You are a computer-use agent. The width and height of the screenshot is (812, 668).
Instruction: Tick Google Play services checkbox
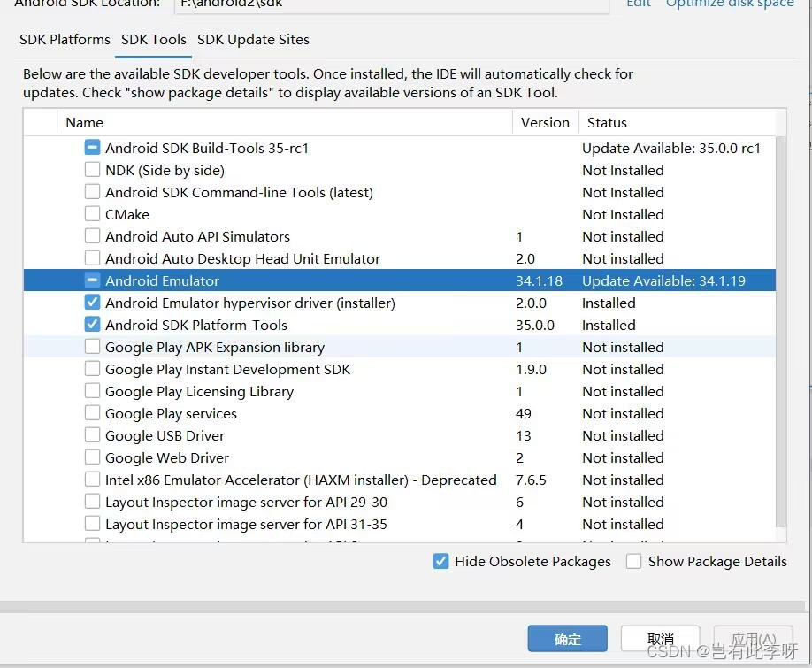(x=92, y=412)
